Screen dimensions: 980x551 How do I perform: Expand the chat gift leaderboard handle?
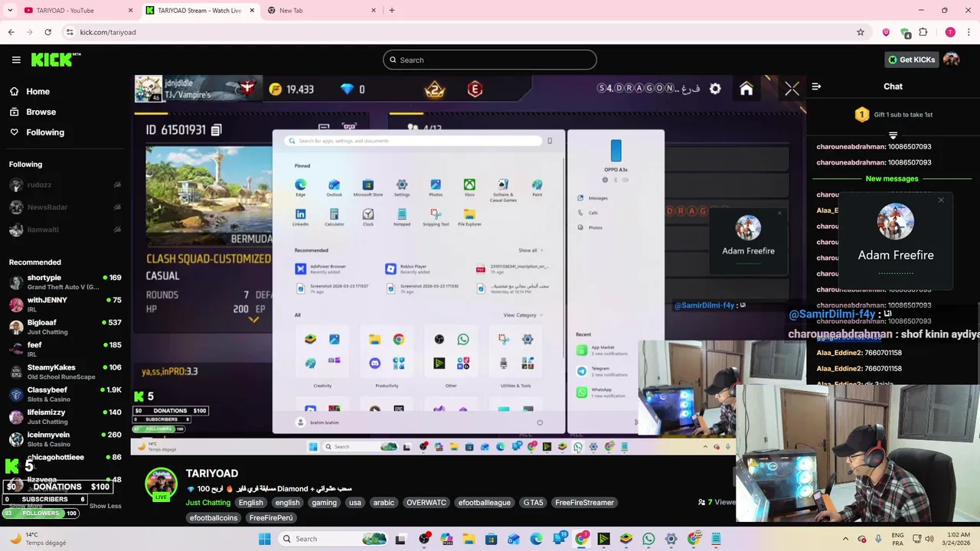pos(893,135)
